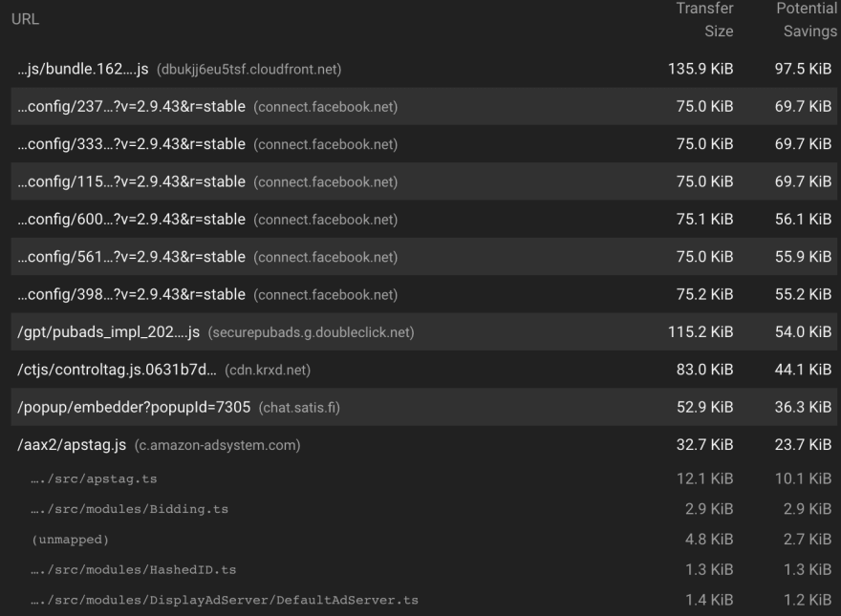This screenshot has width=841, height=616.
Task: Click the 55.2 KiB potential savings value
Action: (803, 294)
